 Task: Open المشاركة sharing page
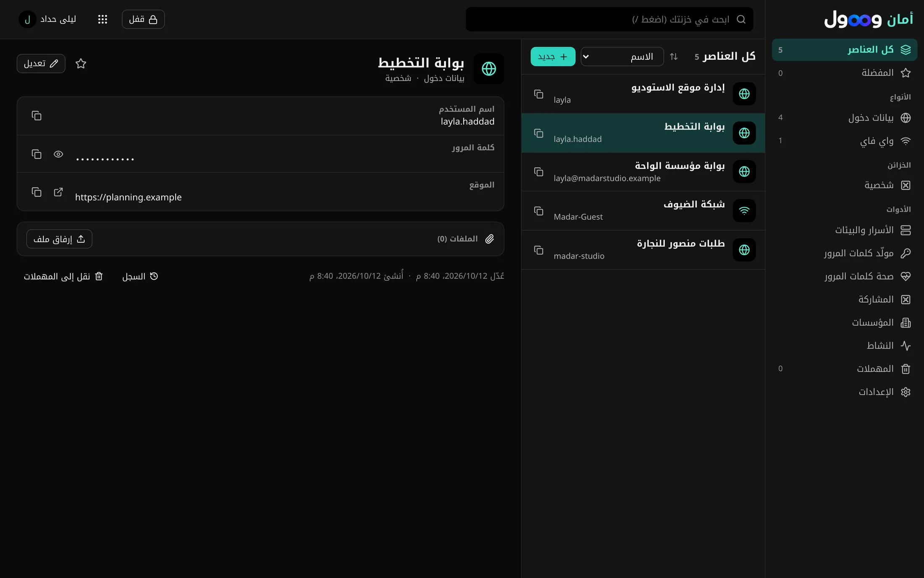pos(845,299)
